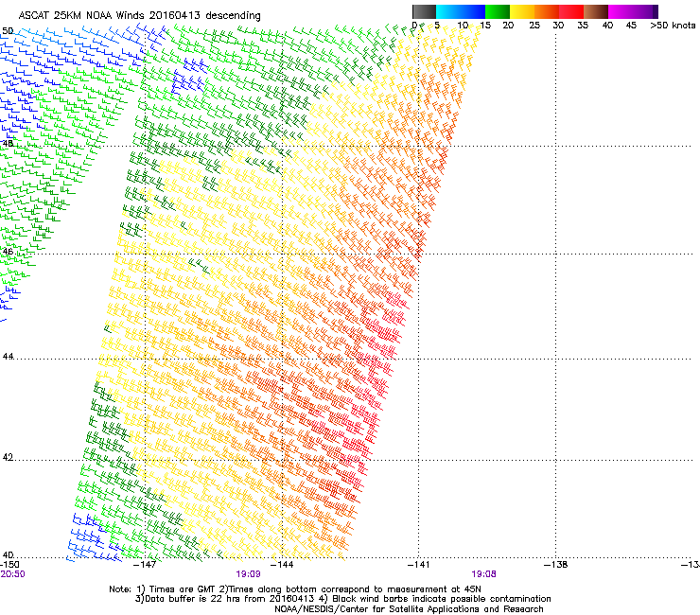Click the orange 25-30 knots legend swatch
Viewport: 700px width, 615px height.
click(x=547, y=11)
